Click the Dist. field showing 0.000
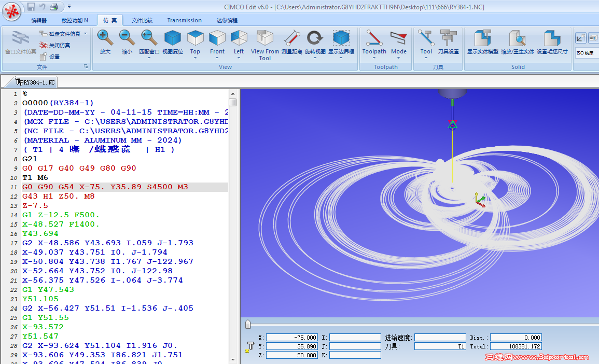The height and width of the screenshot is (364, 599). point(516,338)
